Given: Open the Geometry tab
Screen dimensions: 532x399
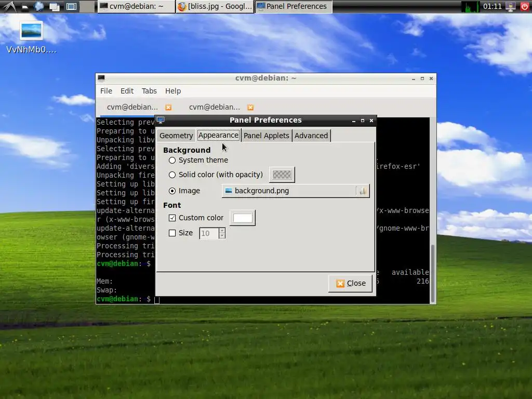Looking at the screenshot, I should 176,136.
